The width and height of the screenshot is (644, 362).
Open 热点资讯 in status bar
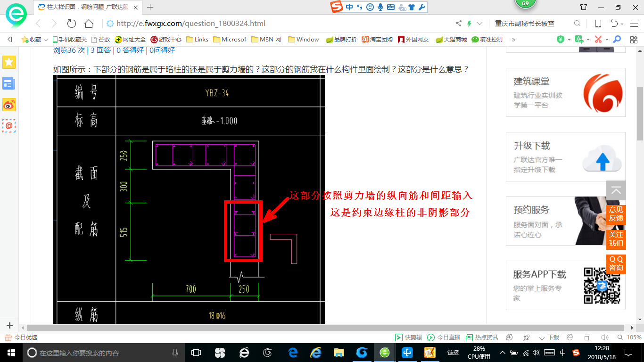(482, 337)
